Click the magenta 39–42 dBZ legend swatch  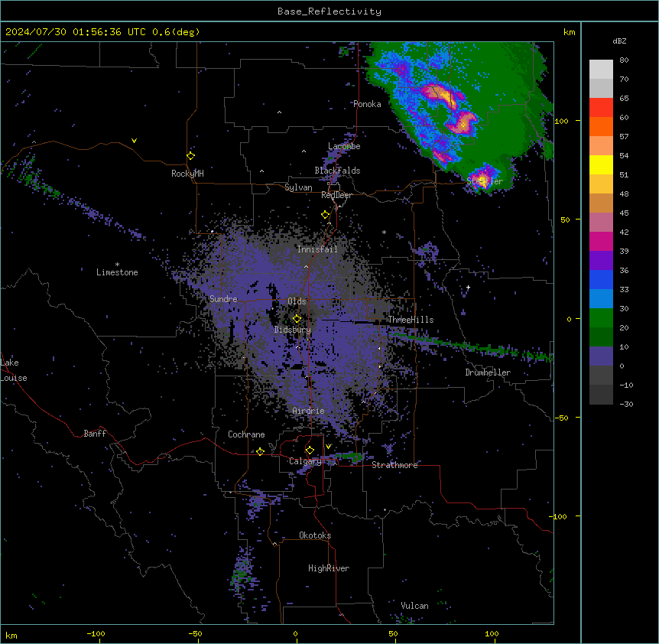point(601,241)
